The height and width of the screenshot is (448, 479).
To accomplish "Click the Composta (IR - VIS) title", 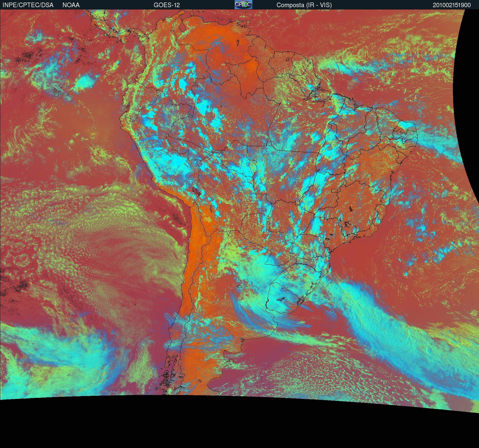I will [304, 5].
